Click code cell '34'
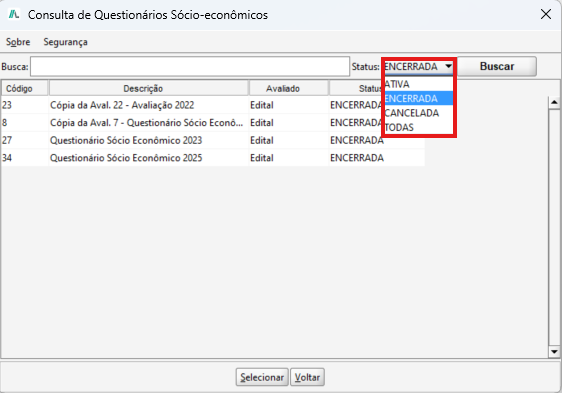This screenshot has height=393, width=562. click(x=25, y=158)
